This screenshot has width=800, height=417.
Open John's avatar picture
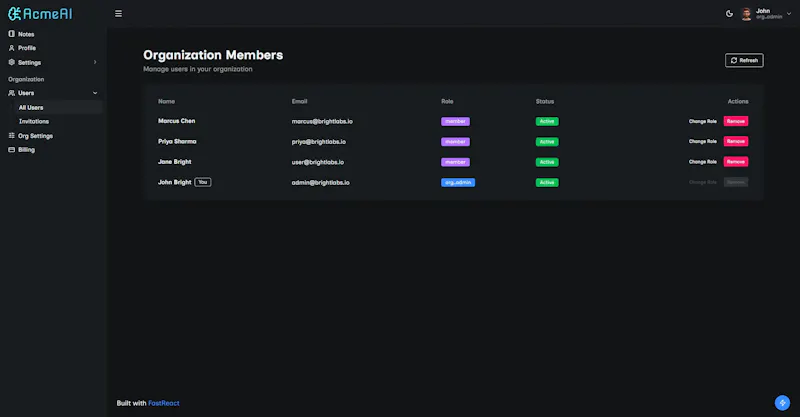746,14
